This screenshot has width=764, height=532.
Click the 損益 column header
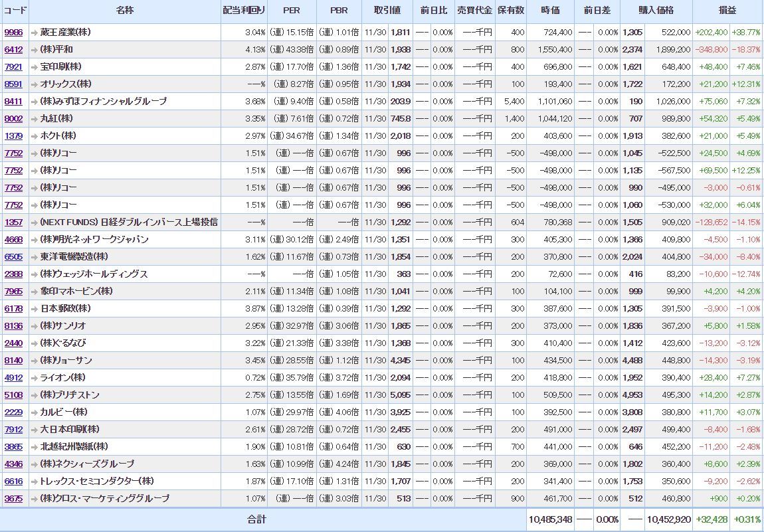727,11
